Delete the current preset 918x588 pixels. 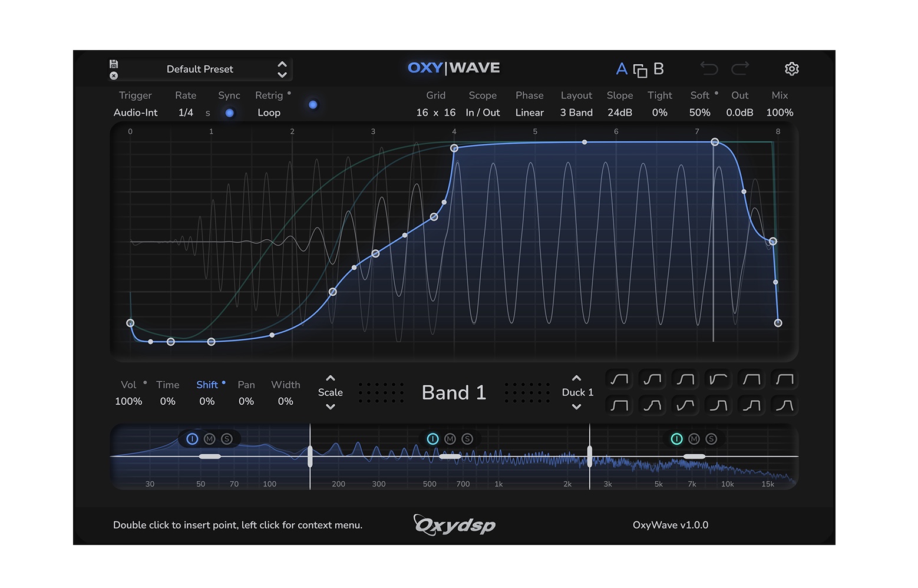[114, 75]
